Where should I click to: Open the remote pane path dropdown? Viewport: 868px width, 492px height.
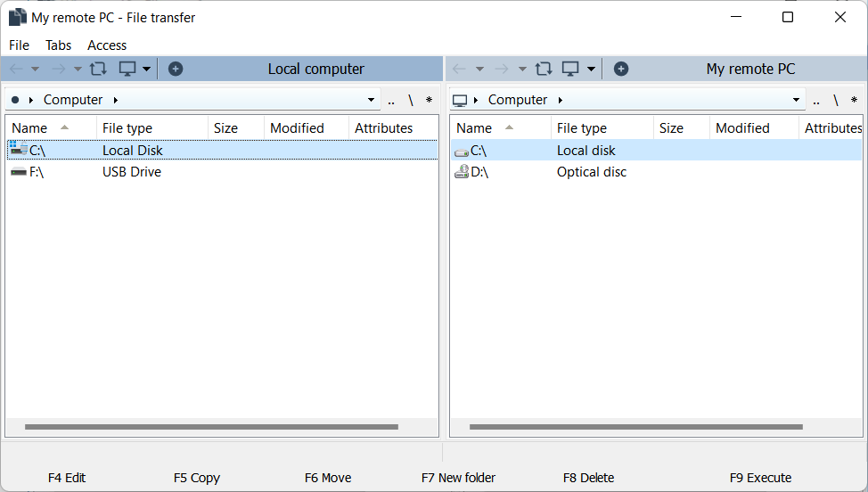click(797, 101)
